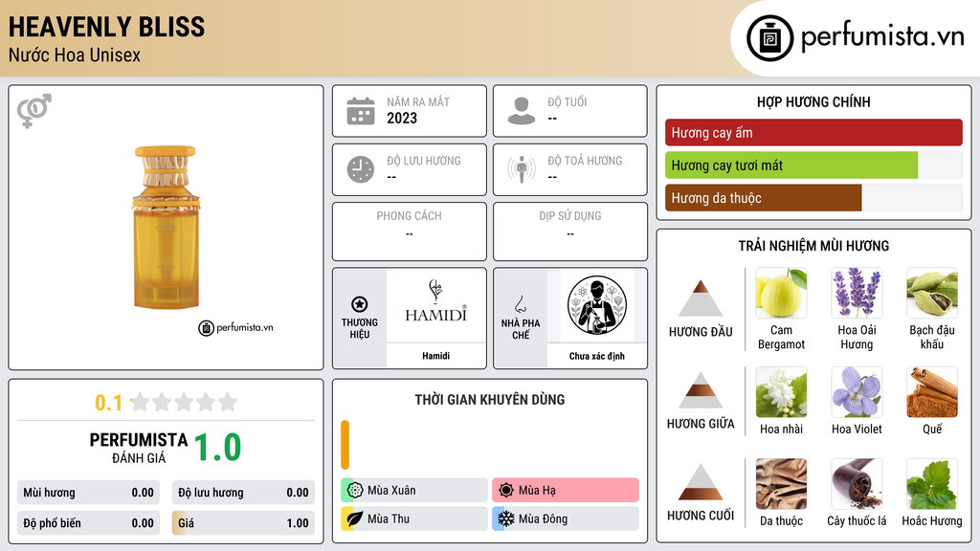Click the Độ phổ biến score row

point(89,523)
